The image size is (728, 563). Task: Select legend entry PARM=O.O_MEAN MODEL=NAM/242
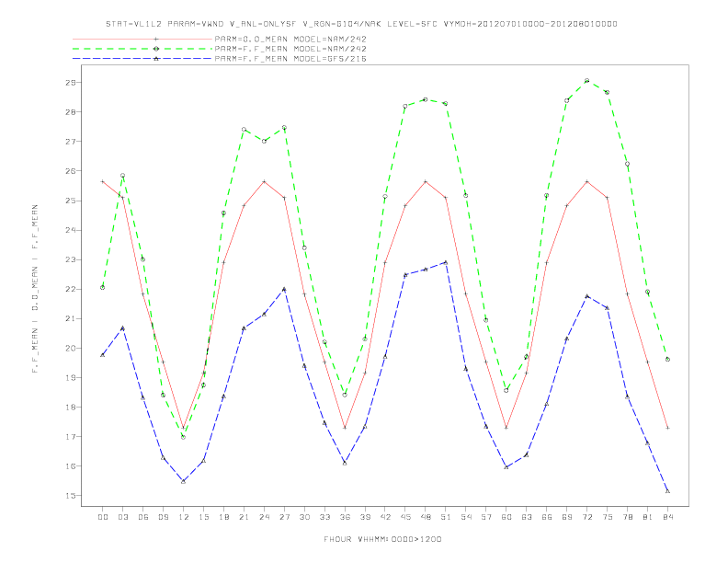290,39
